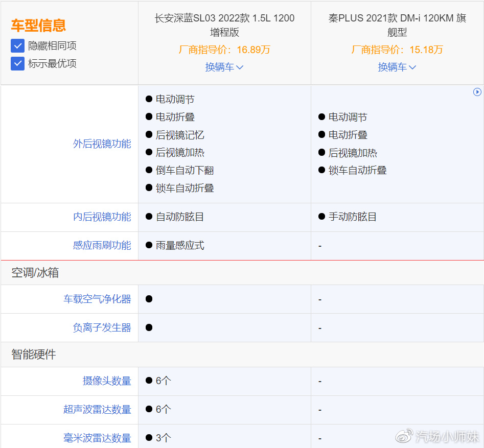Open the 负离子发生器 parameter link

[102, 327]
